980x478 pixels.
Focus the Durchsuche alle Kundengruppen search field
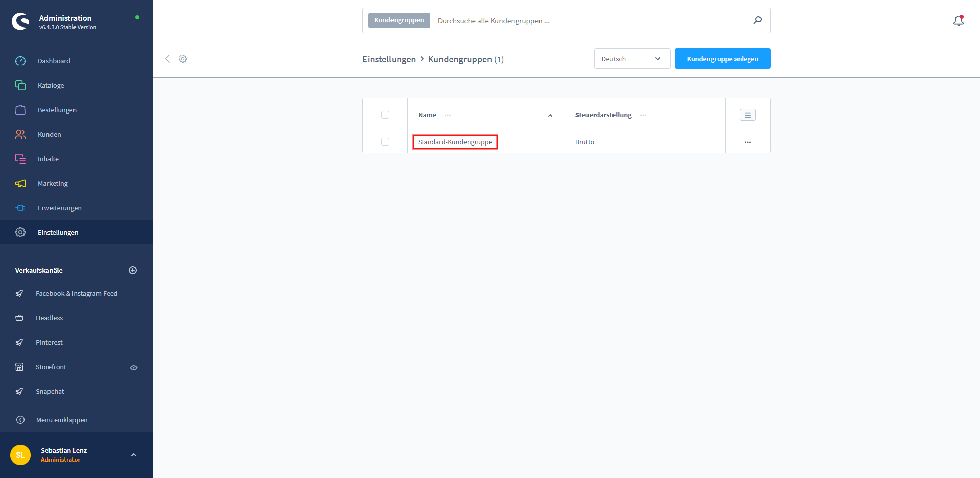[592, 21]
